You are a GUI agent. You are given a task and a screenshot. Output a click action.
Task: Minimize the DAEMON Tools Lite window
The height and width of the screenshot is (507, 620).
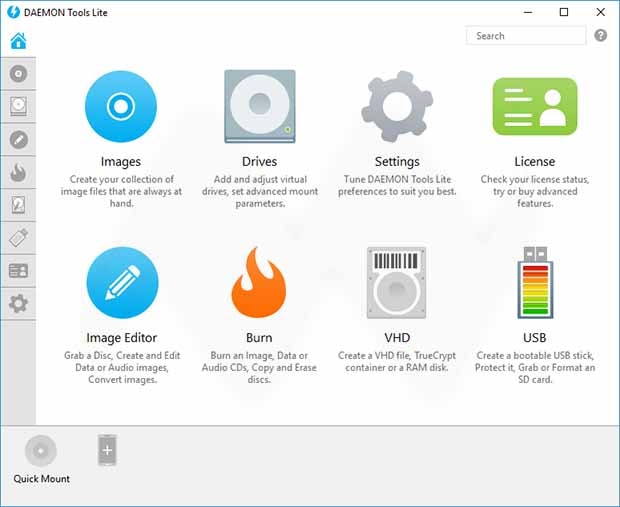coord(527,12)
